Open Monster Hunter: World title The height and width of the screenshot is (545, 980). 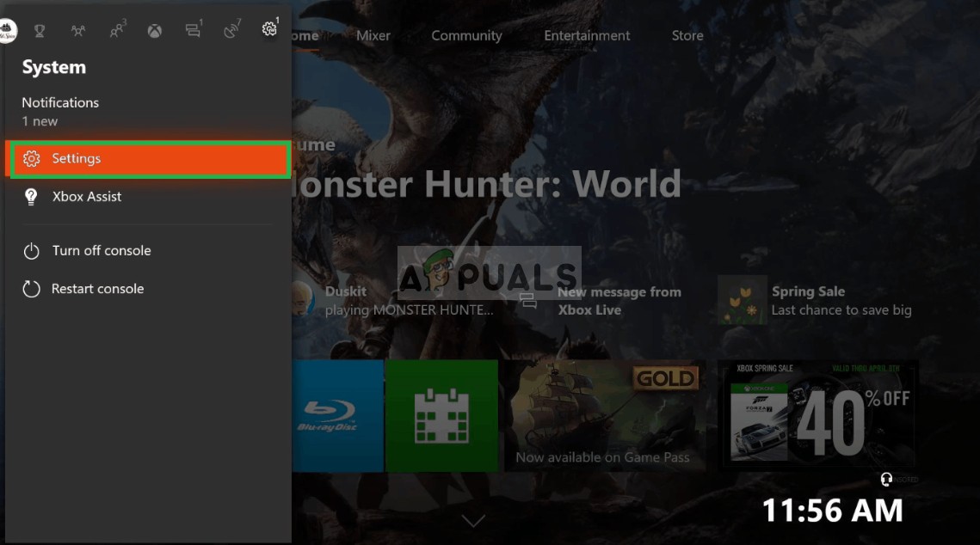pyautogui.click(x=486, y=184)
